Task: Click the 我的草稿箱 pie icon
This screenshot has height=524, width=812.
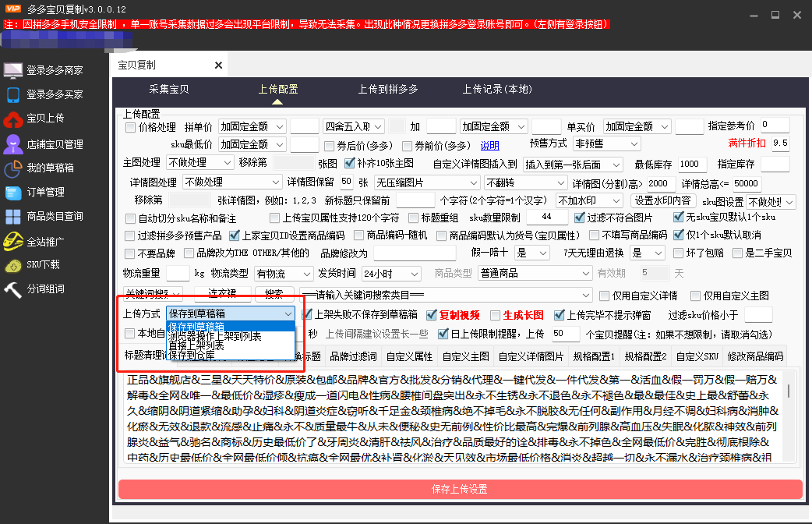Action: pyautogui.click(x=13, y=168)
